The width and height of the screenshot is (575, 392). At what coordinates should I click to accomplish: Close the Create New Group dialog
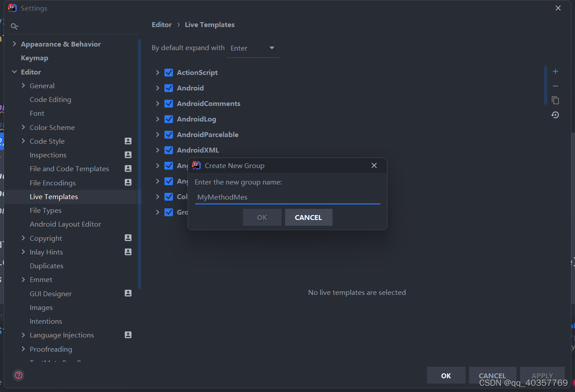(x=374, y=165)
